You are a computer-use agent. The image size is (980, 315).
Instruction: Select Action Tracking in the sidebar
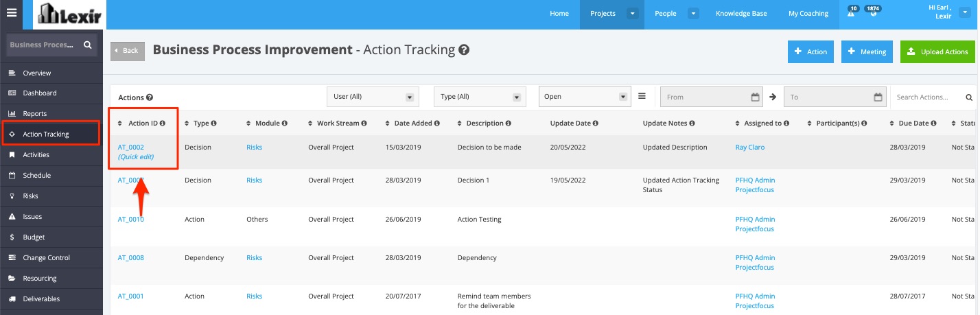pyautogui.click(x=51, y=134)
